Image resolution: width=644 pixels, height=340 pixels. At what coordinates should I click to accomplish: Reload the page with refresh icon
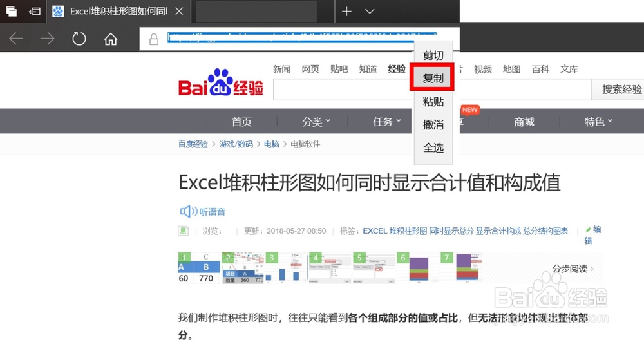click(79, 39)
